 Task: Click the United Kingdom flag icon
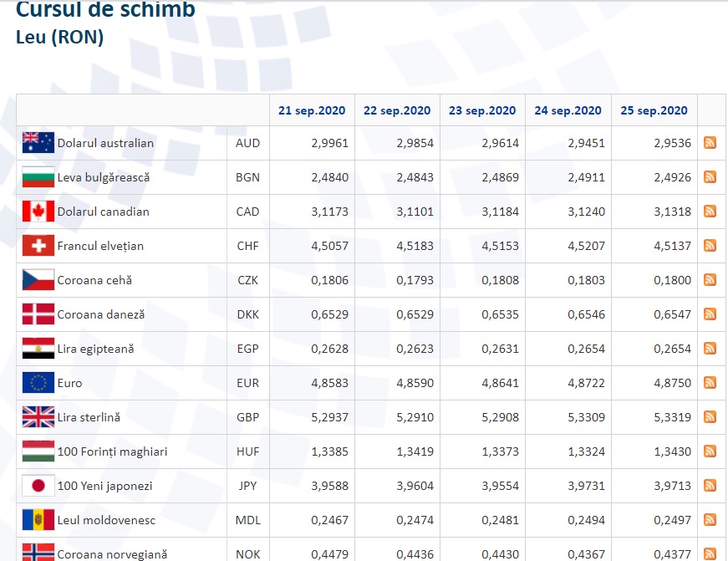click(38, 417)
